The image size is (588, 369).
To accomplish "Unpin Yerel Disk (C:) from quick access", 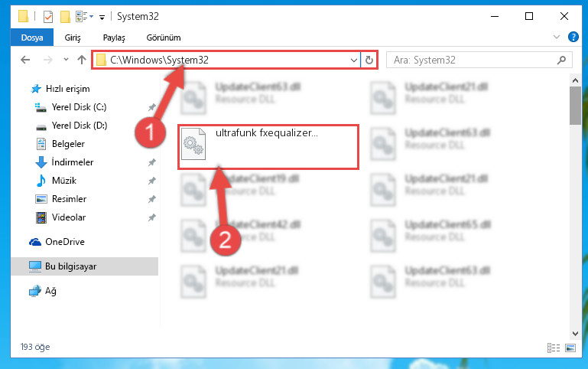I will (x=151, y=107).
